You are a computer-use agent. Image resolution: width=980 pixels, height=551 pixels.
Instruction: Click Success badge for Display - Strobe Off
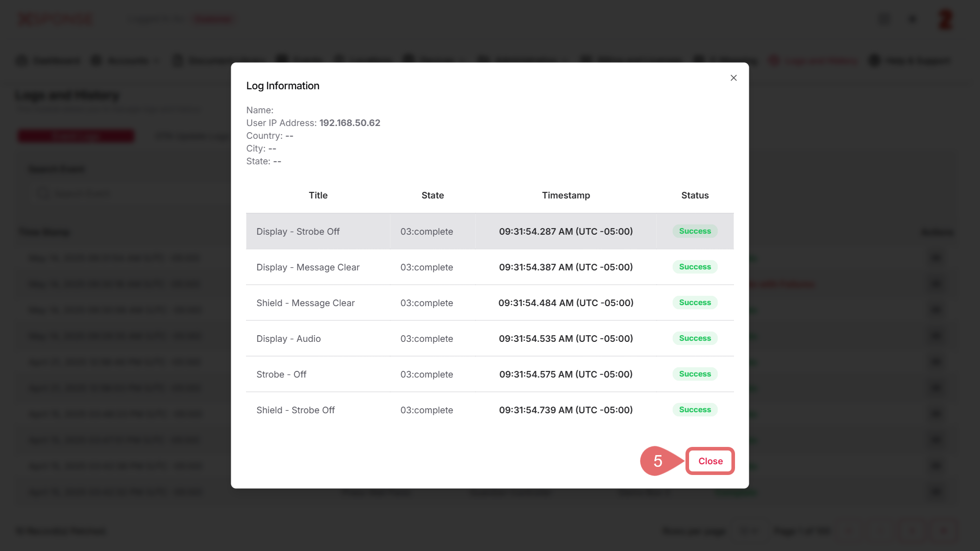point(695,231)
